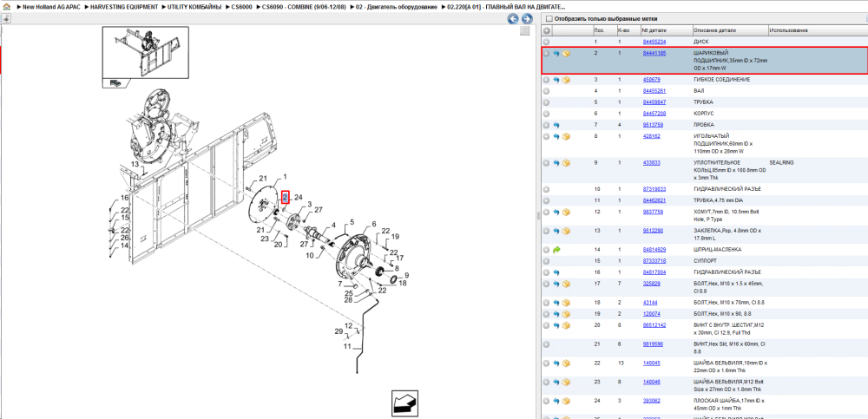Click the blue arrow icon on ПРОБКА row
868x419 pixels.
[x=556, y=125]
